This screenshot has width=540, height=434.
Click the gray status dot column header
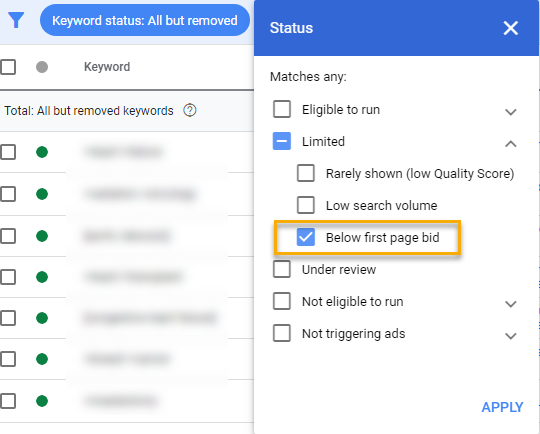coord(42,67)
